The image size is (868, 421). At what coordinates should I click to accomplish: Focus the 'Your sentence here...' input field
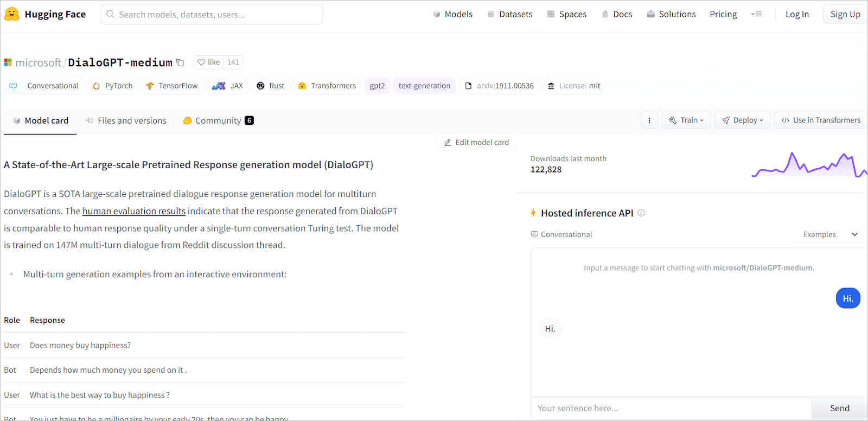point(671,408)
